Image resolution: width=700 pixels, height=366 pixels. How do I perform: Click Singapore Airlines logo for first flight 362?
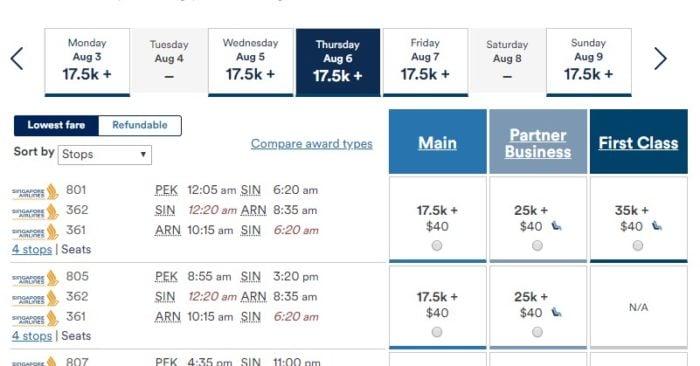point(35,211)
